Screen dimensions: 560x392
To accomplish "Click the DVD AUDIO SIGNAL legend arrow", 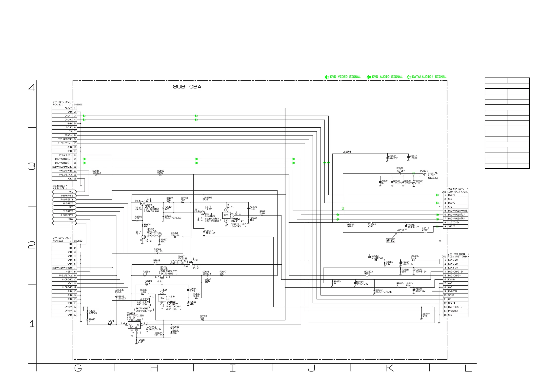I will 369,77.
